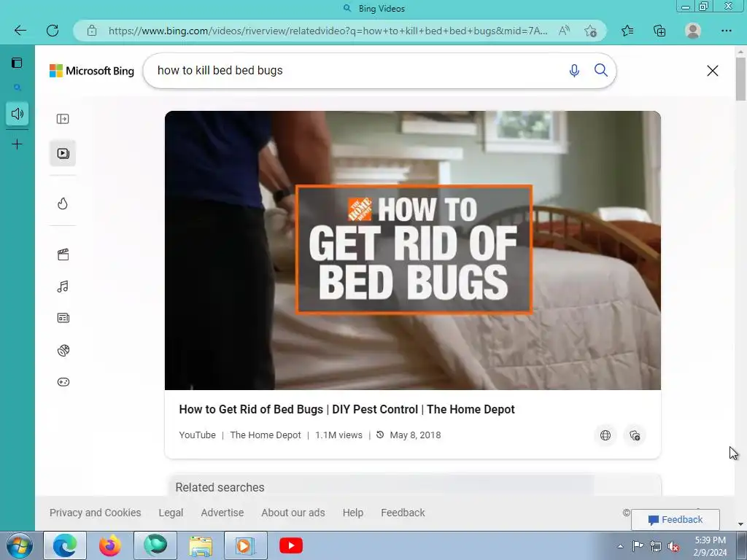Open the browser profile avatar
747x560 pixels.
(x=693, y=31)
